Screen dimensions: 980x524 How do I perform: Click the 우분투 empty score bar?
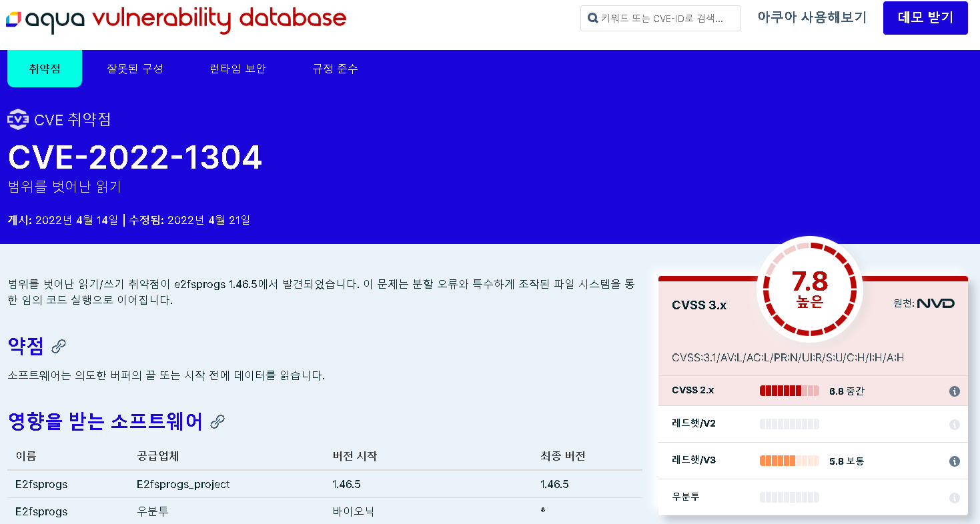click(789, 497)
